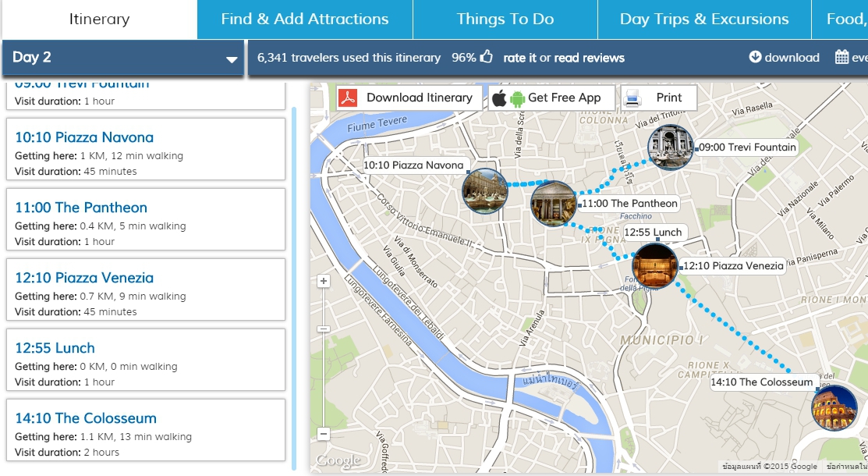The image size is (868, 476).
Task: Open the Things To Do tab
Action: click(x=505, y=20)
